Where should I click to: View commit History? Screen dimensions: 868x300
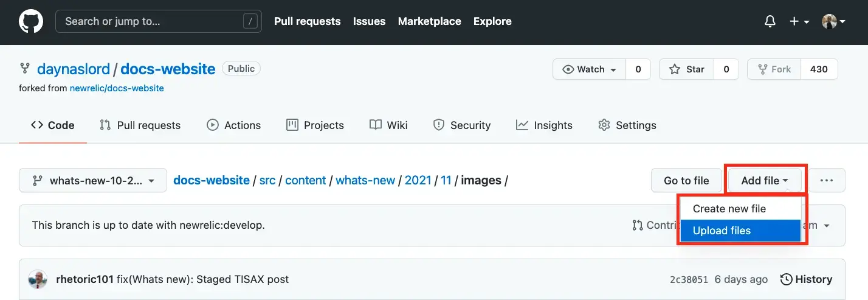pyautogui.click(x=806, y=279)
